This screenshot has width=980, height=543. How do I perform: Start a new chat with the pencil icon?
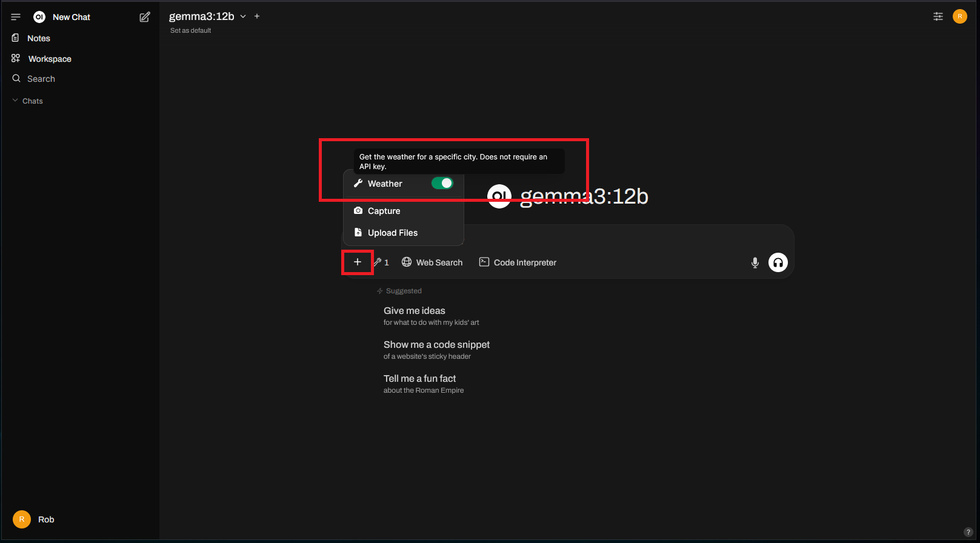[x=145, y=17]
